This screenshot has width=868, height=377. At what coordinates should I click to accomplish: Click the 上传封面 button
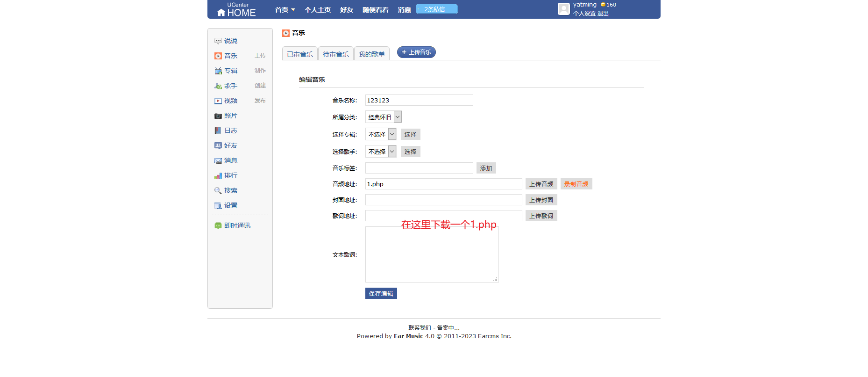click(541, 200)
